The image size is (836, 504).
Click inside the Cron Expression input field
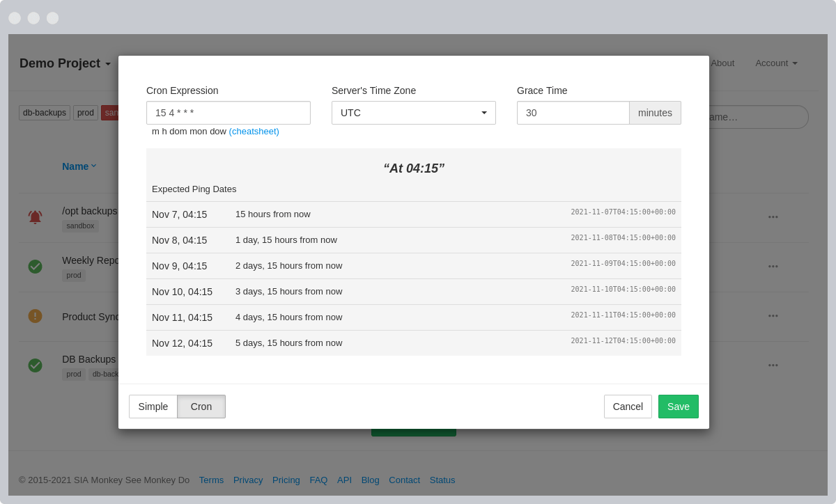tap(228, 112)
